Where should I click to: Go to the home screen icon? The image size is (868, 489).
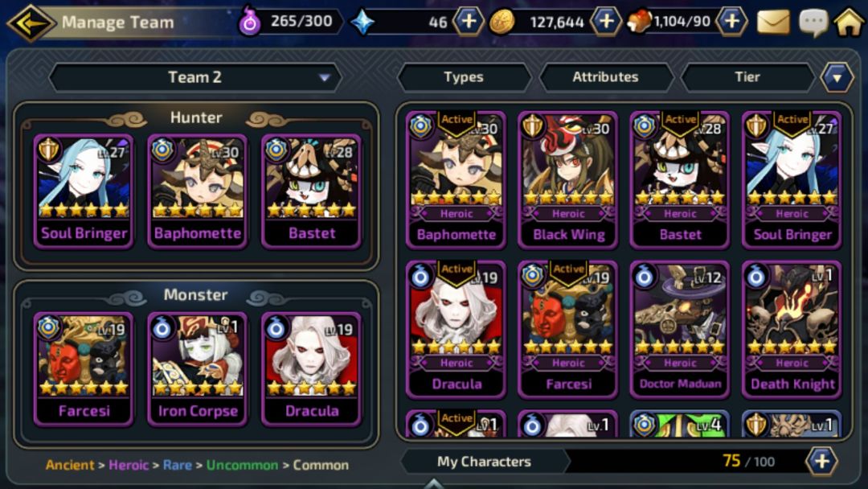click(850, 23)
